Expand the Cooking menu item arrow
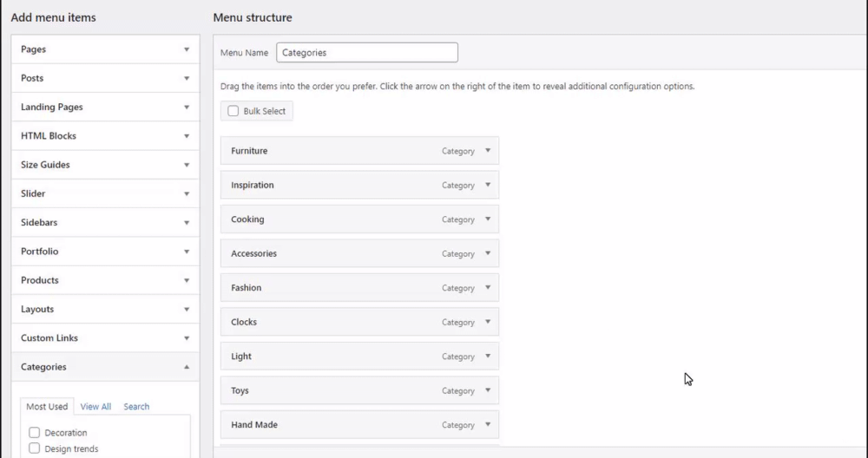This screenshot has width=868, height=458. tap(488, 219)
